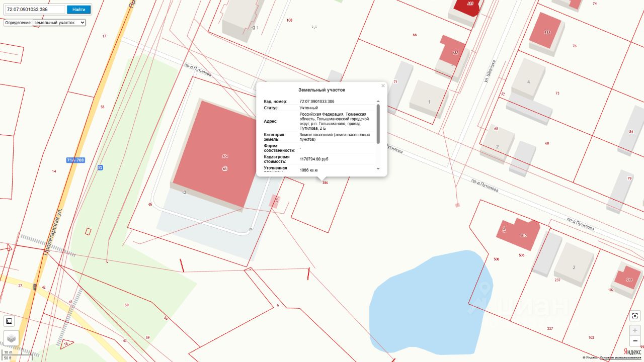Click the area value 1086 кв.м
The image size is (644, 362).
click(x=308, y=170)
